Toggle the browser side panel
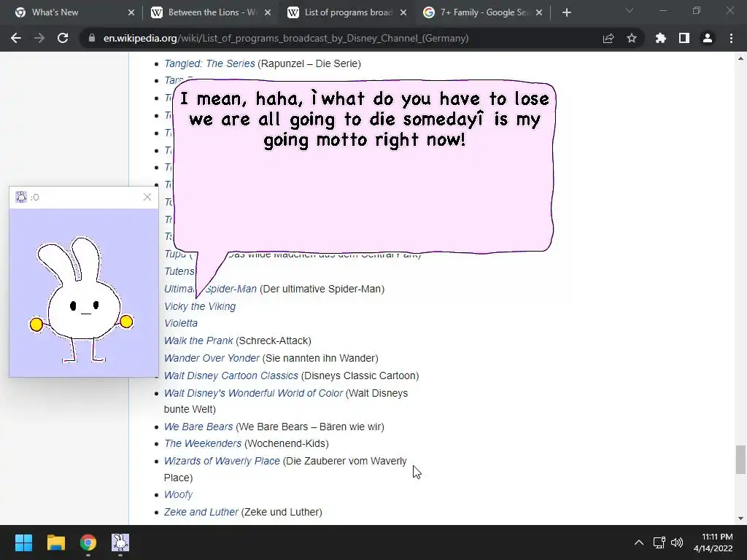The height and width of the screenshot is (560, 747). [x=684, y=38]
